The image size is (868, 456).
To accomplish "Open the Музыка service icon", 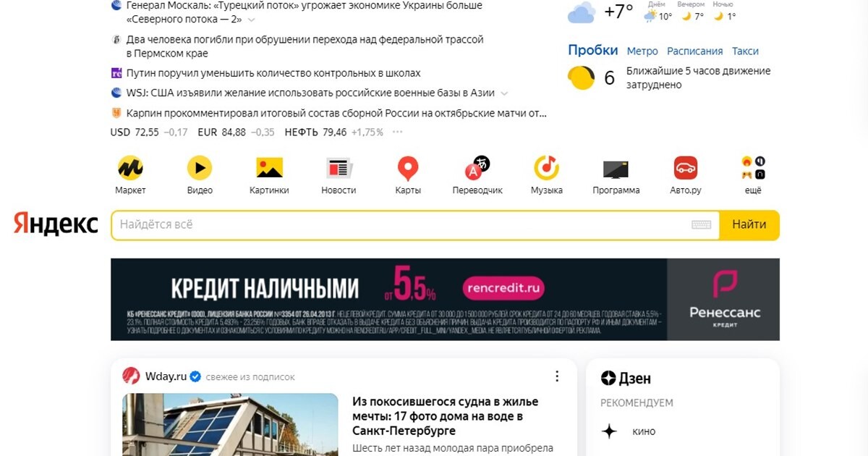I will point(547,169).
